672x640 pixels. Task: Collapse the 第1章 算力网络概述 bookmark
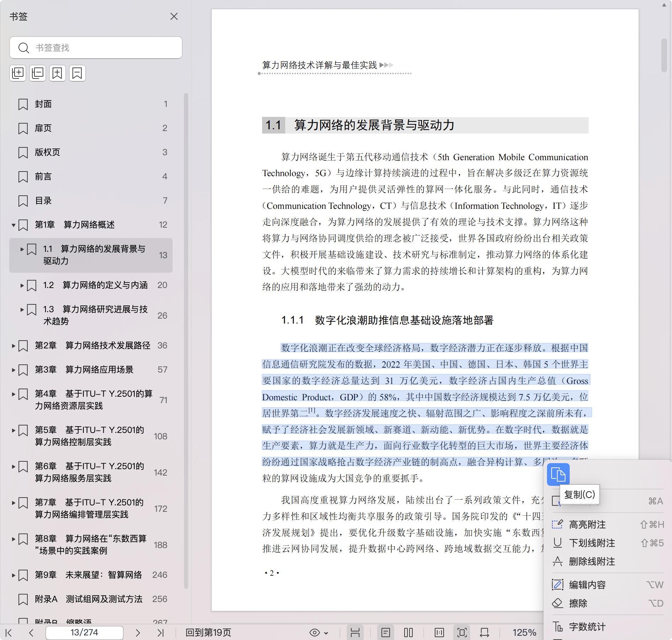(13, 225)
